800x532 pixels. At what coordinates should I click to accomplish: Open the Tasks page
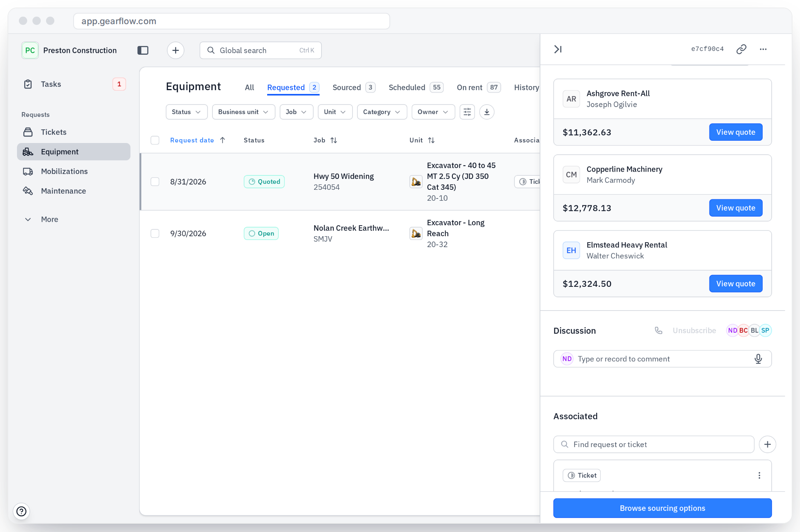pos(74,84)
